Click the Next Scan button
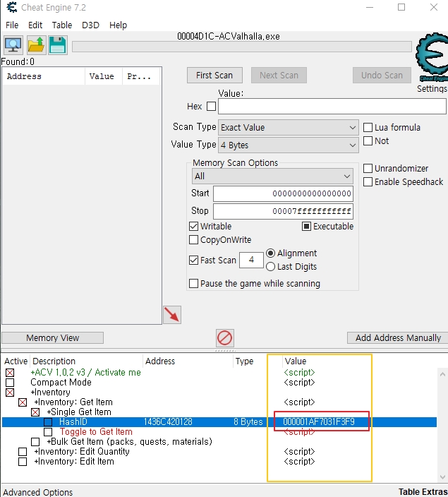The height and width of the screenshot is (497, 448). tap(279, 76)
